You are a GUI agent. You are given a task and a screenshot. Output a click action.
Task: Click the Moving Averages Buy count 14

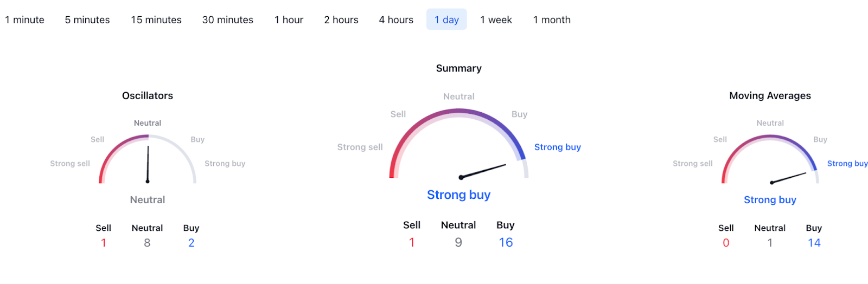pos(814,243)
